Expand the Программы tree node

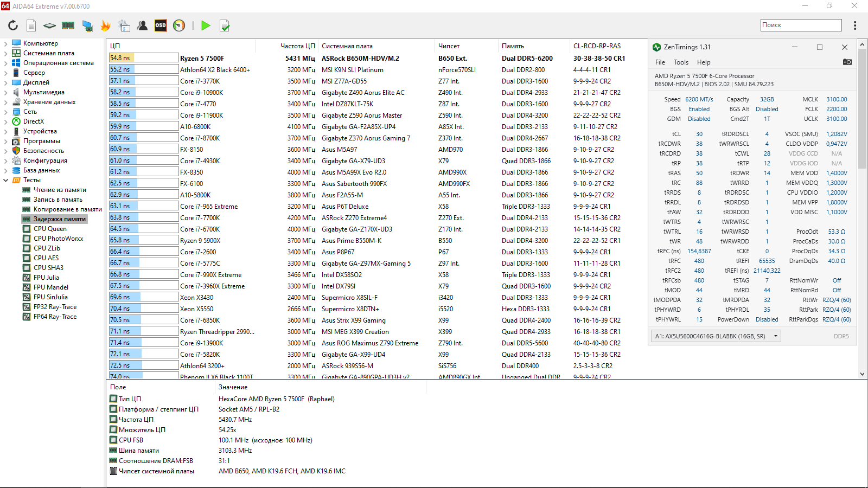[x=6, y=141]
